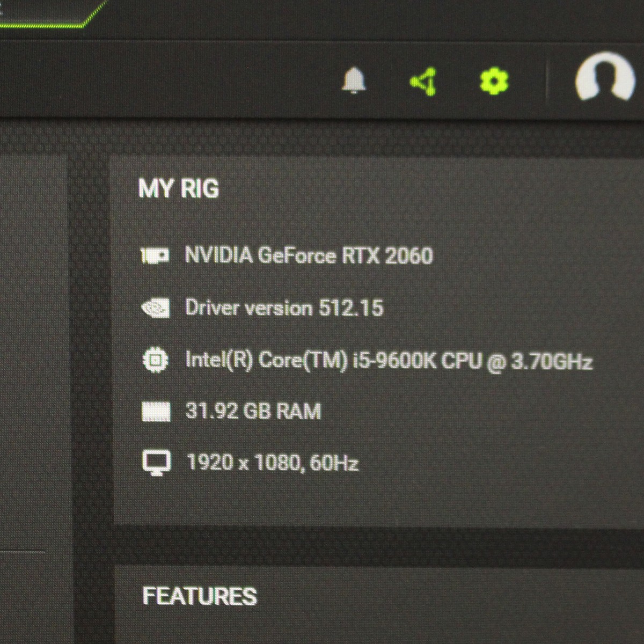Viewport: 644px width, 644px height.
Task: Click the MY RIG section header
Action: click(181, 188)
